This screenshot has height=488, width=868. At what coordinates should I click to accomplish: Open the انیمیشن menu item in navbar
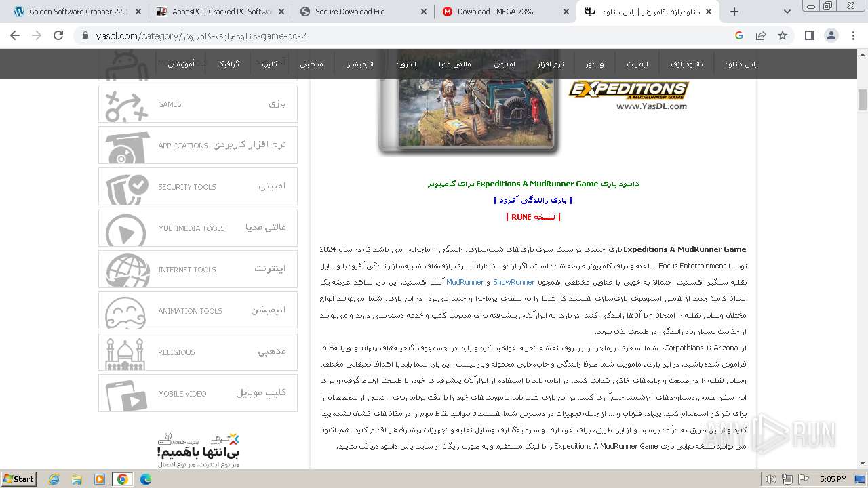(359, 64)
